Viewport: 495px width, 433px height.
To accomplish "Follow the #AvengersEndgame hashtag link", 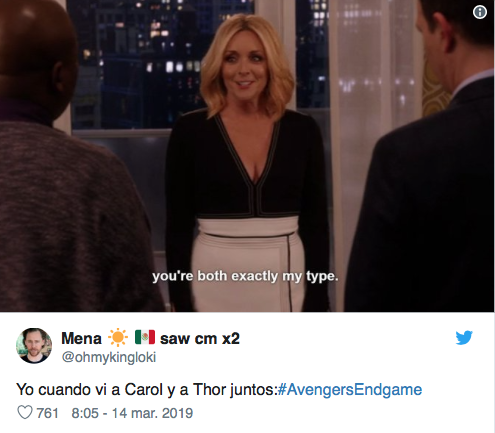I will coord(350,390).
